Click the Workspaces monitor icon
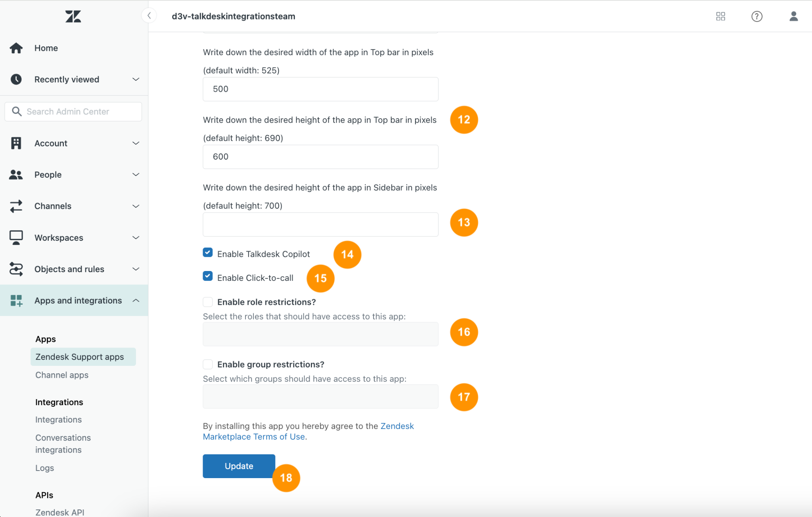Viewport: 812px width, 517px height. point(16,238)
